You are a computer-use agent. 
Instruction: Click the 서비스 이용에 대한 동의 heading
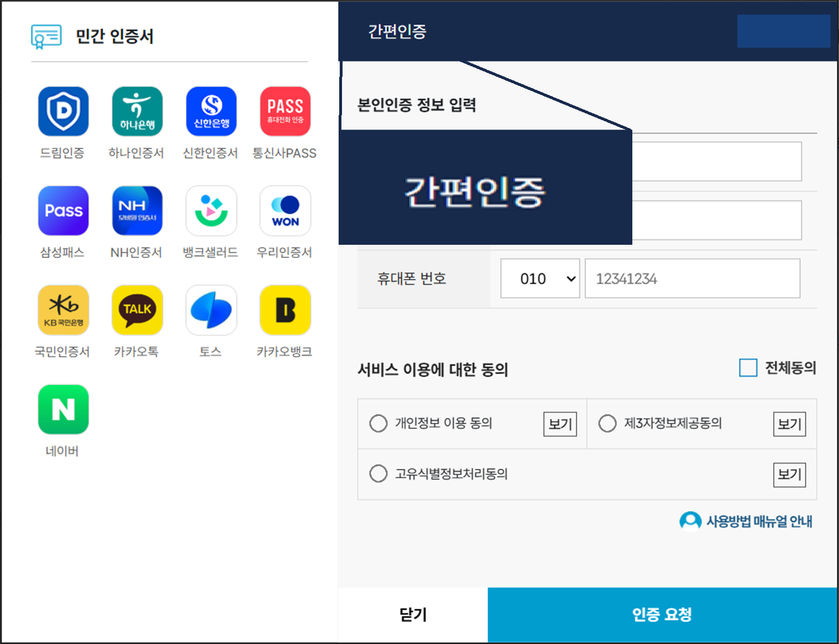click(x=433, y=369)
